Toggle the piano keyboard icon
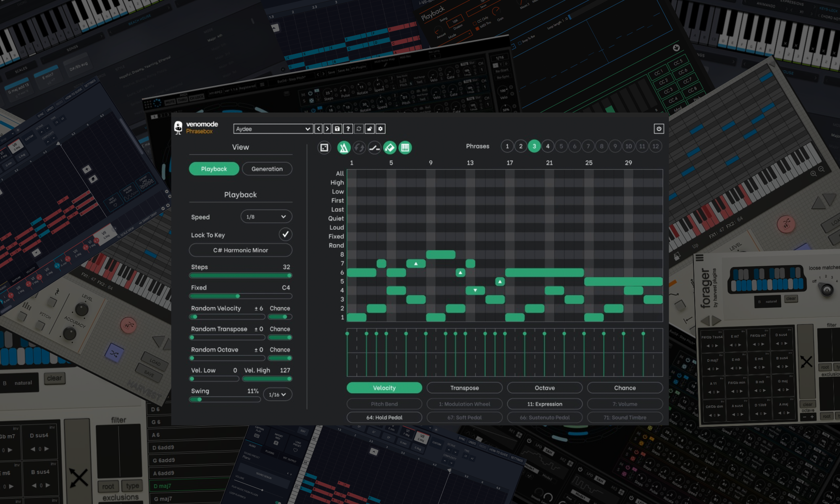 (x=405, y=147)
